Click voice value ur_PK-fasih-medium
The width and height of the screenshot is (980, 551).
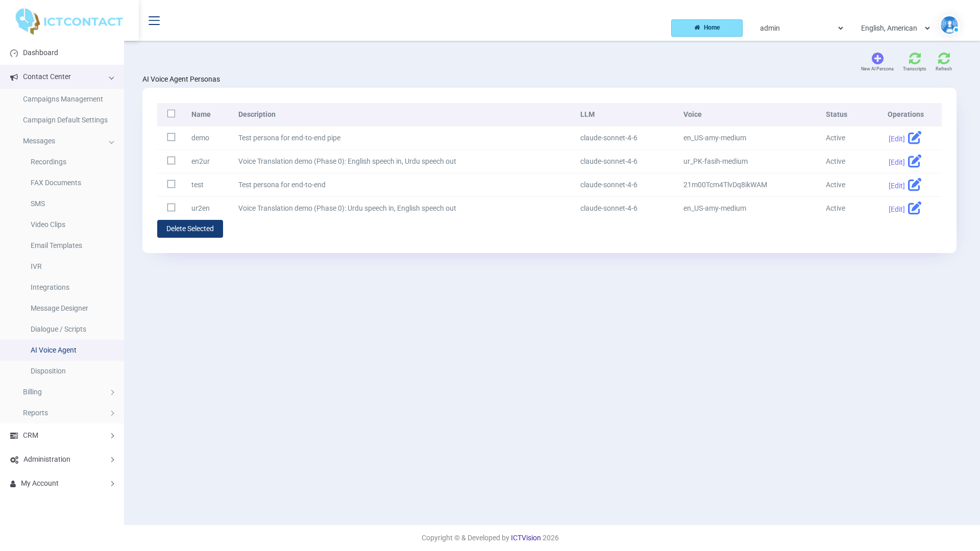click(x=716, y=162)
